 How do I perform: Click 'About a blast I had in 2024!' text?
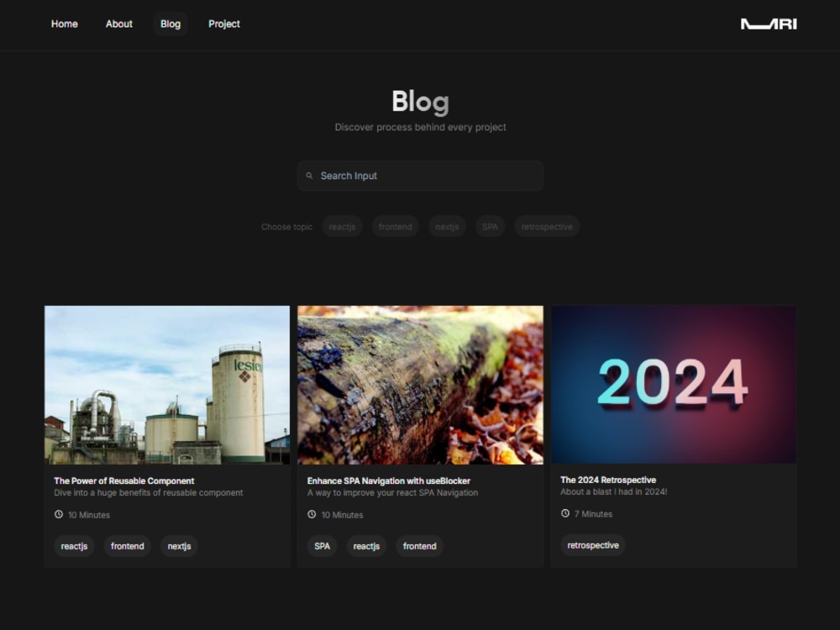click(614, 491)
